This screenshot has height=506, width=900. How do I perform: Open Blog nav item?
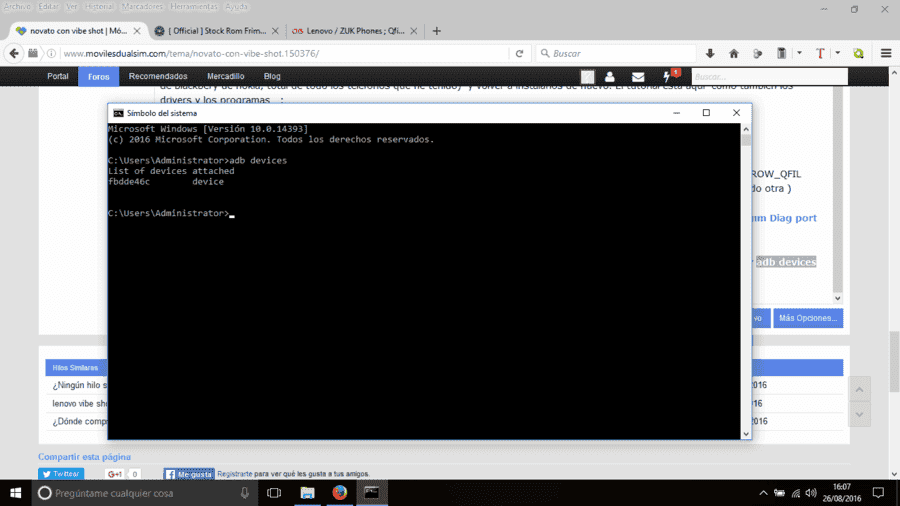click(x=272, y=76)
